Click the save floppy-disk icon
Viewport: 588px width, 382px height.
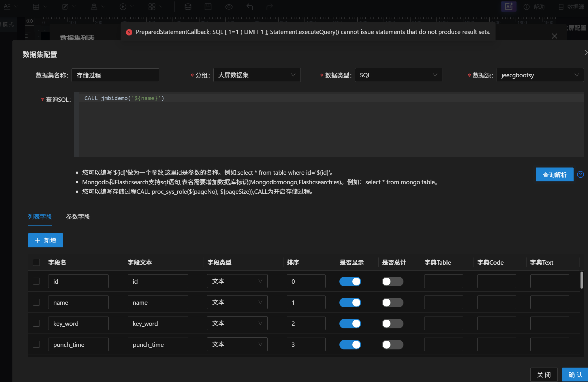click(x=208, y=7)
